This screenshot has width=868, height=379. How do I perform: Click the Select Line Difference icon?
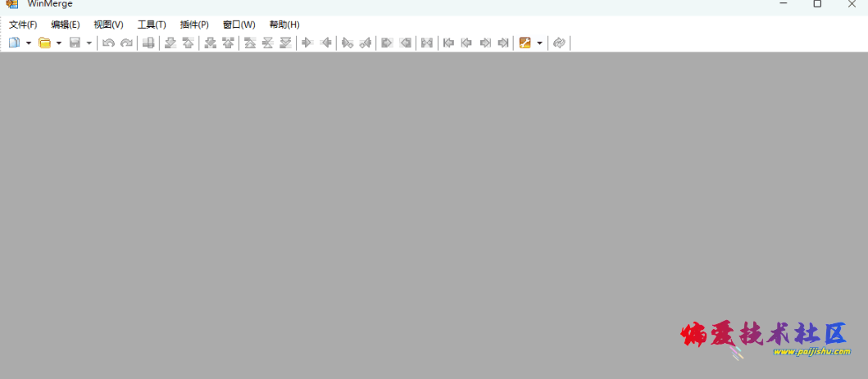point(148,43)
